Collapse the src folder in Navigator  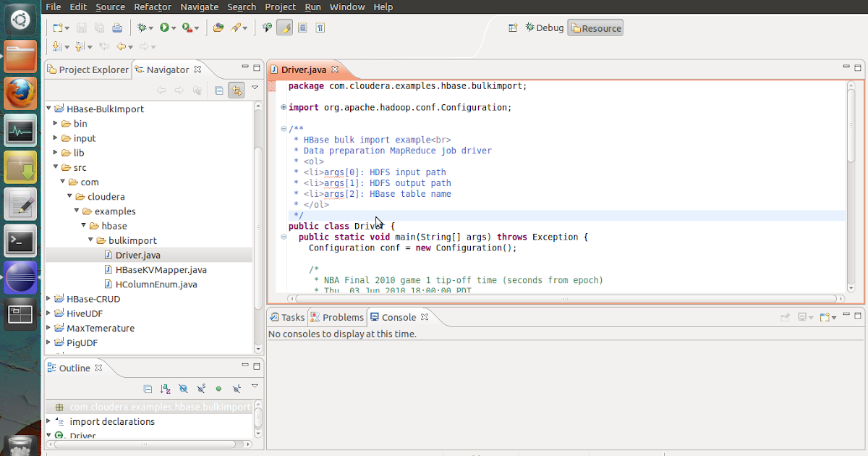tap(56, 167)
